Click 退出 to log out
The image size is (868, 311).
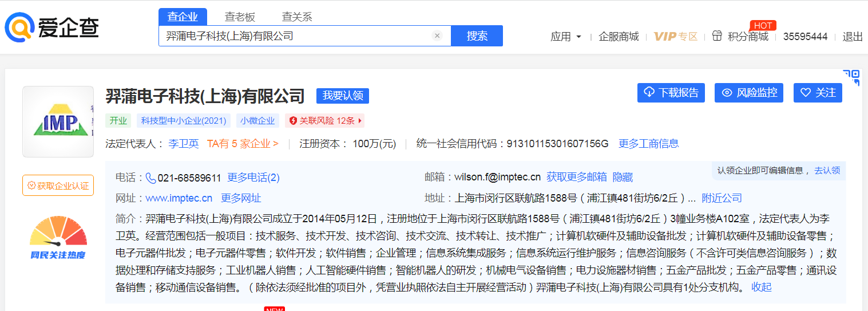[853, 37]
